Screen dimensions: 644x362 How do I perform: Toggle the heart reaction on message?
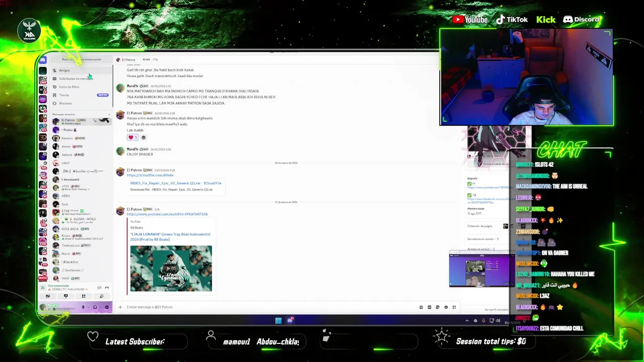(x=132, y=137)
